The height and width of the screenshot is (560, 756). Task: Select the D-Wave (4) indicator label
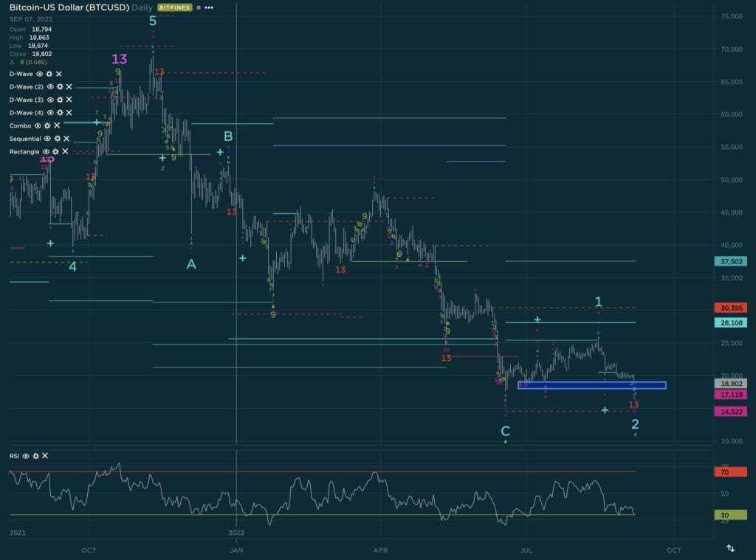27,113
